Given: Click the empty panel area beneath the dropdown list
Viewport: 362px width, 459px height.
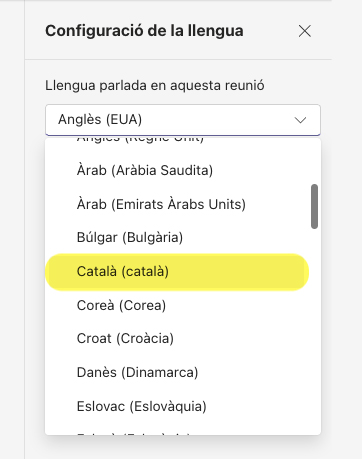Looking at the screenshot, I should point(183,447).
